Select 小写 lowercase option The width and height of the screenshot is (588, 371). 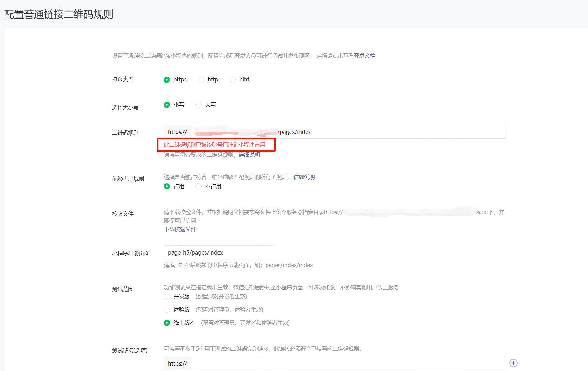(167, 105)
